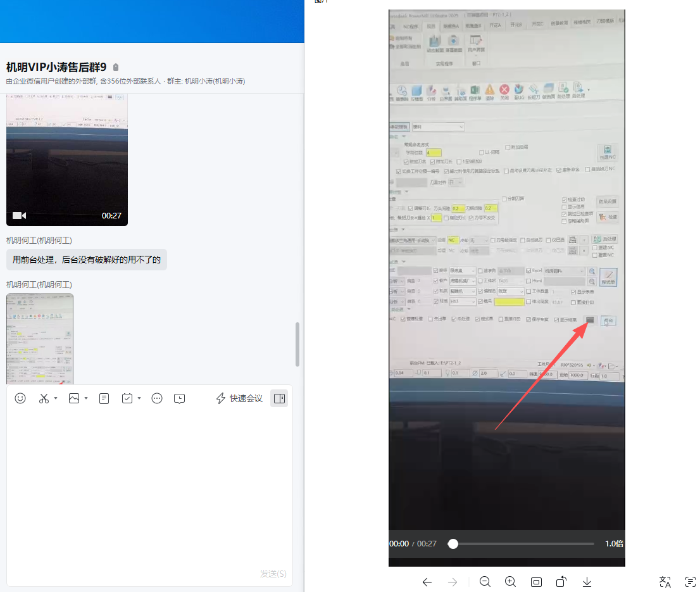Image resolution: width=700 pixels, height=592 pixels.
Task: Go to next media with right arrow
Action: (453, 582)
